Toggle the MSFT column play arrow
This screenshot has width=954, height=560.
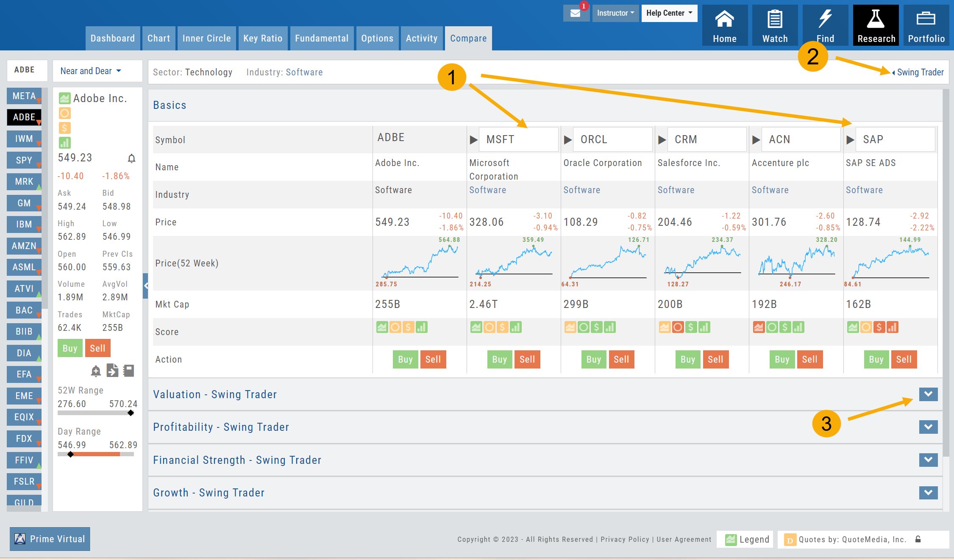coord(474,140)
